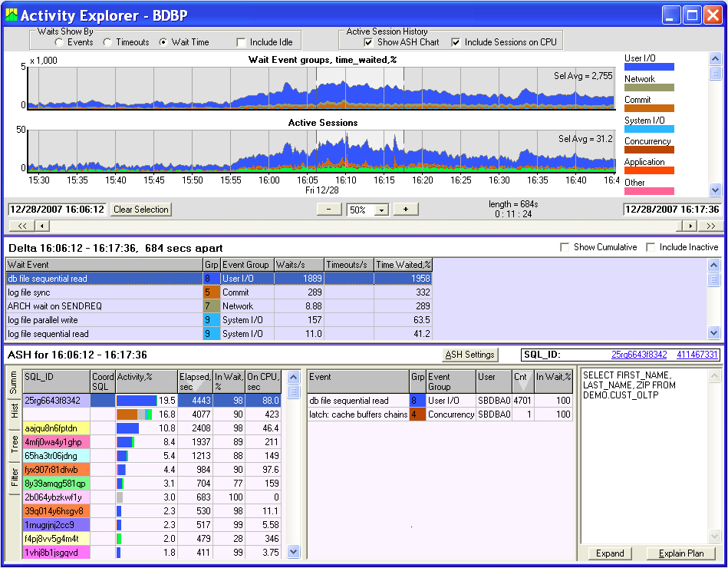This screenshot has width=728, height=568.
Task: Click the zoom out minus button
Action: point(328,209)
